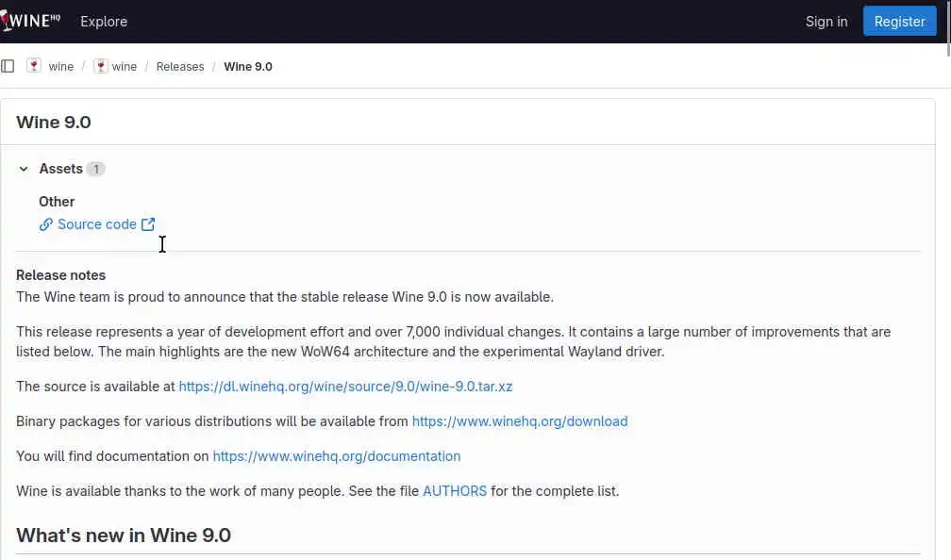Open the wine-9.0.tar.xz source download link
The width and height of the screenshot is (951, 560).
pyautogui.click(x=345, y=387)
